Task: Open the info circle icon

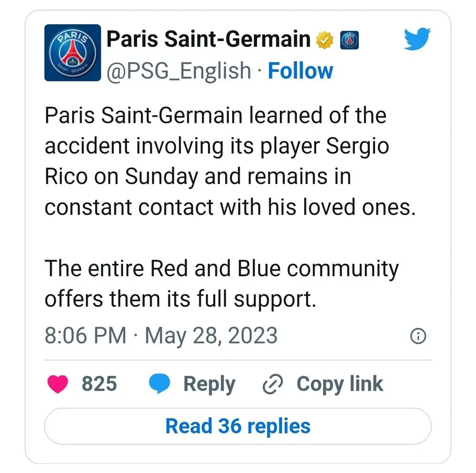Action: coord(418,336)
